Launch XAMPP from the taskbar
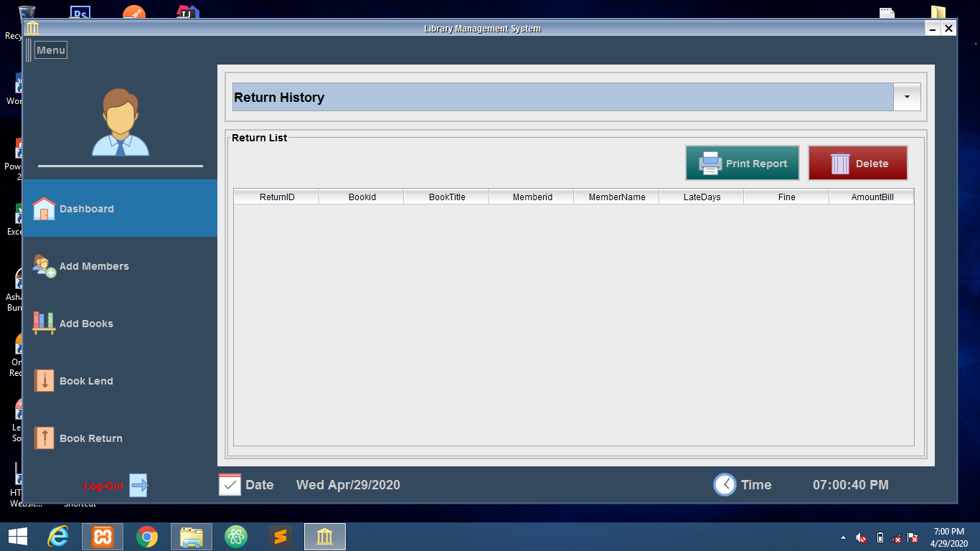 coord(102,536)
